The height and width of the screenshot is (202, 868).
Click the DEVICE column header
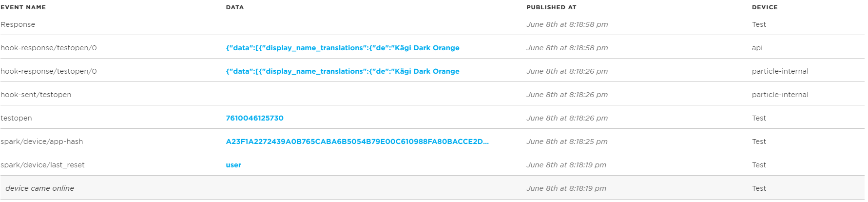(765, 7)
